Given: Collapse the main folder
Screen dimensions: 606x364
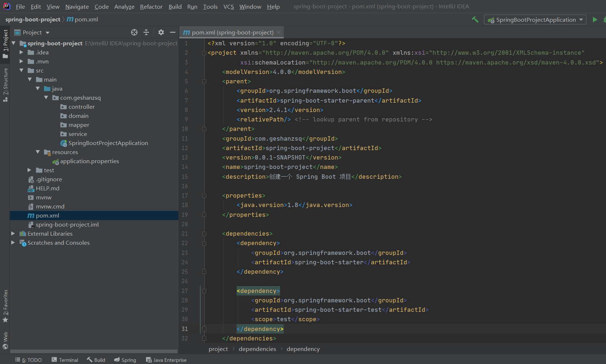Looking at the screenshot, I should pyautogui.click(x=30, y=79).
